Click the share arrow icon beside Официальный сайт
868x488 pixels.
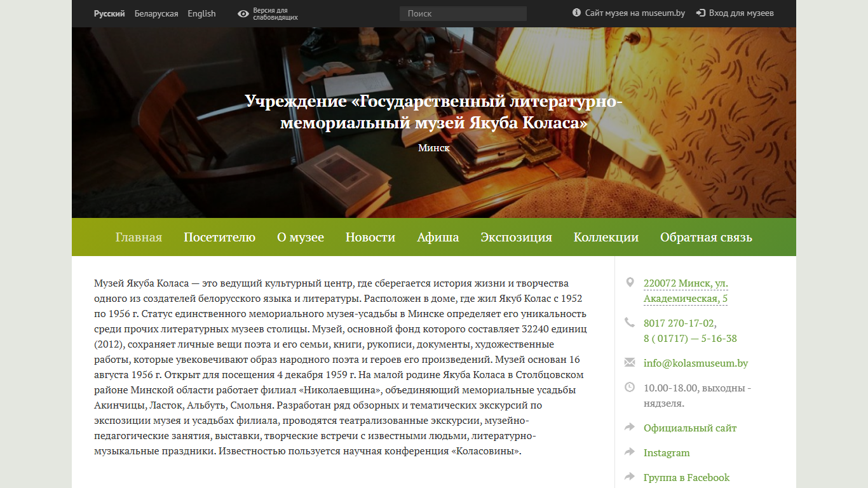tap(630, 427)
